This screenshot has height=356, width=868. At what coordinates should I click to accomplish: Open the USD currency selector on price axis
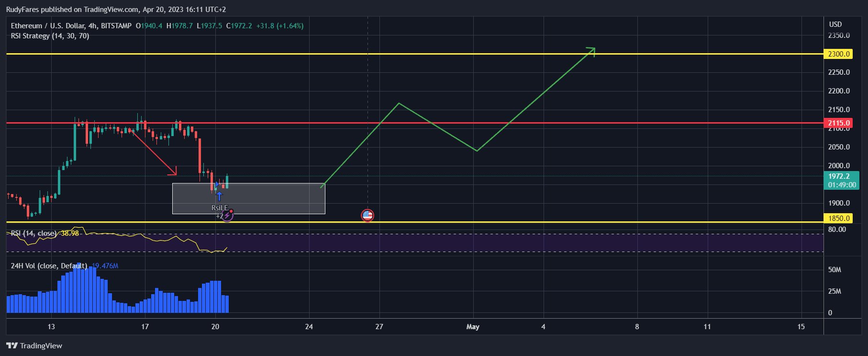click(835, 24)
